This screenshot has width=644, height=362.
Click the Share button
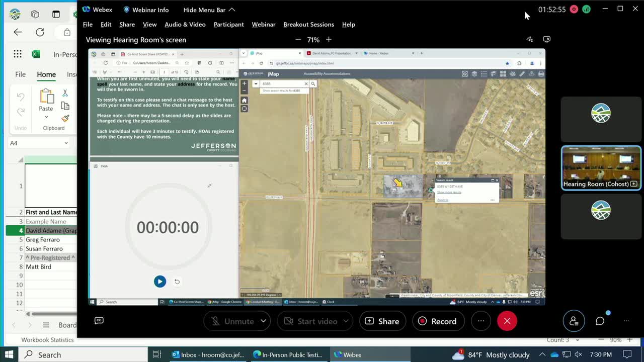coord(382,321)
